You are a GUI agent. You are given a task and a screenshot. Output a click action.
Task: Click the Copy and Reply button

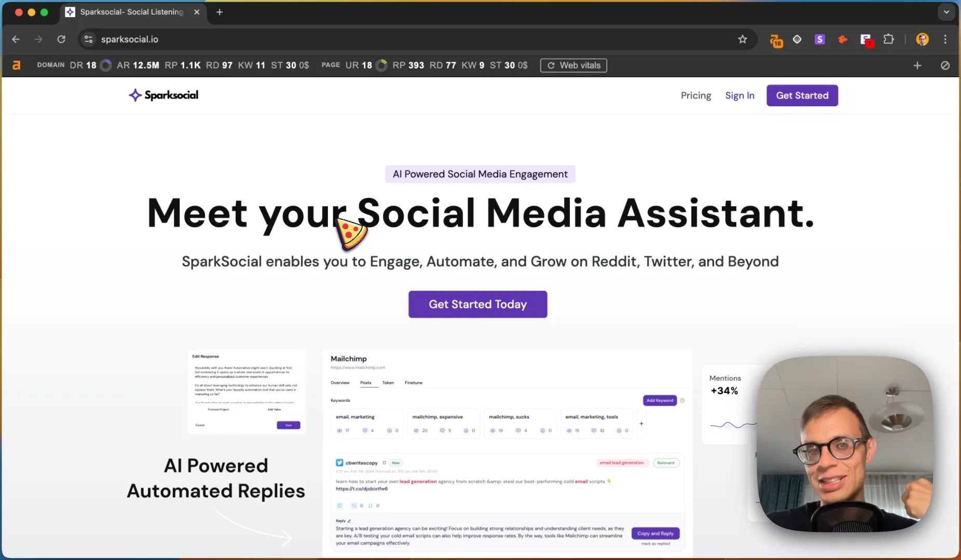tap(655, 533)
